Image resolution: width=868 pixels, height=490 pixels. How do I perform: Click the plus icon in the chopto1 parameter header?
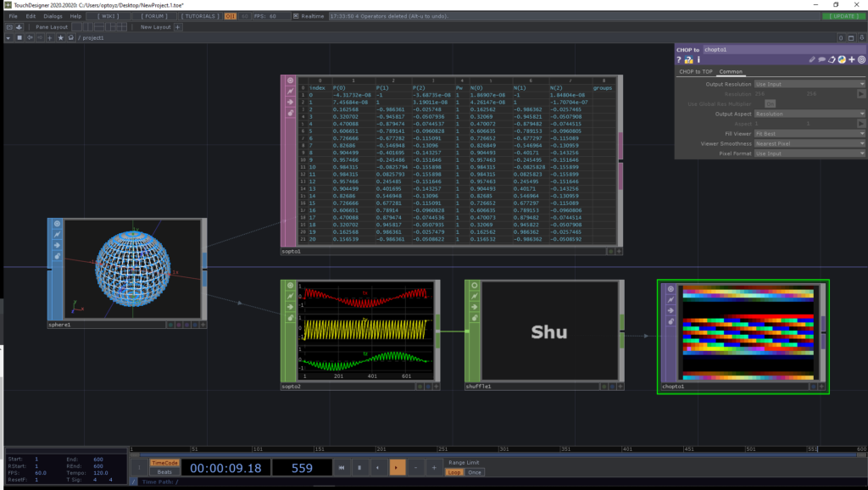pyautogui.click(x=851, y=60)
